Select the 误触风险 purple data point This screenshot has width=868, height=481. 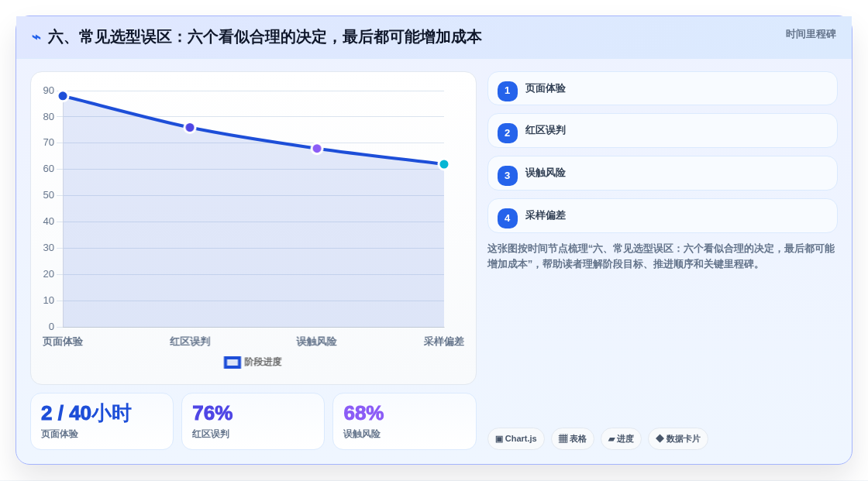point(317,149)
